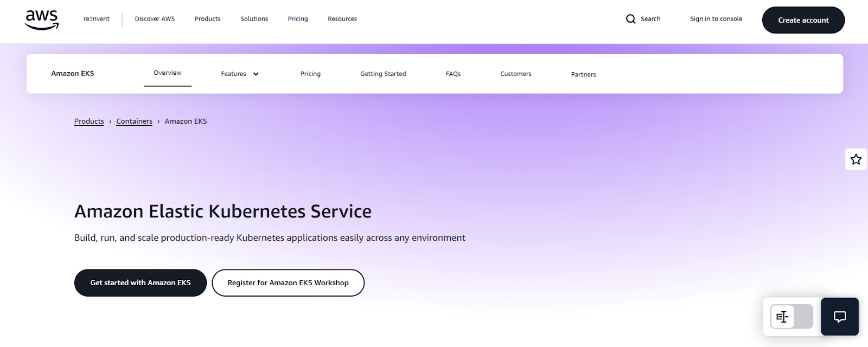This screenshot has height=347, width=868.
Task: Open the FAQs tab
Action: tap(453, 74)
